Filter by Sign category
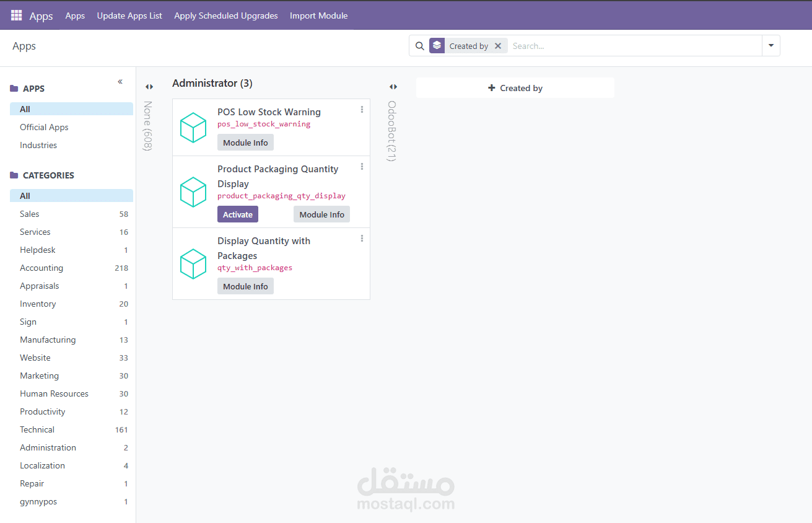 pos(71,322)
